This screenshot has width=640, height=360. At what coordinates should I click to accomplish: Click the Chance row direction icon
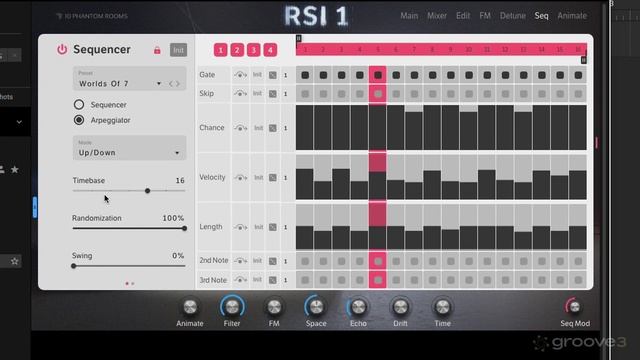click(x=240, y=128)
